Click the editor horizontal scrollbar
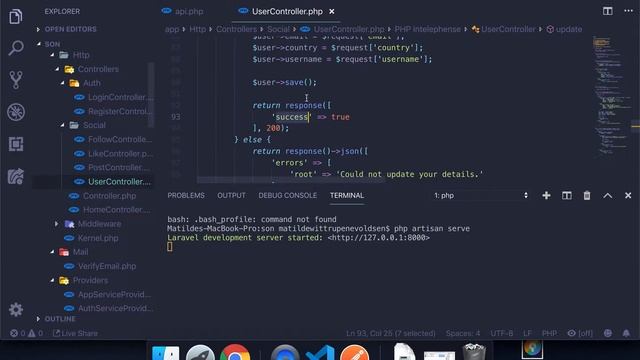 click(x=291, y=180)
